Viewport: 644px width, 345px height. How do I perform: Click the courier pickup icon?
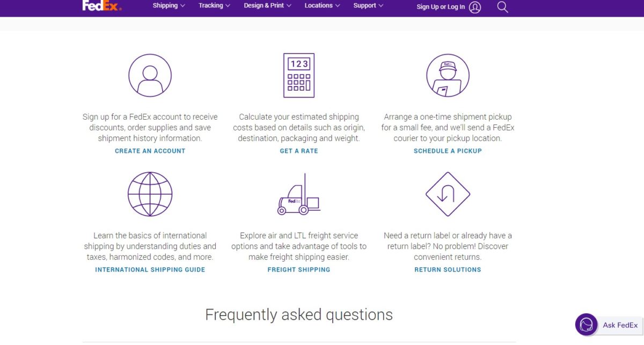pos(448,76)
